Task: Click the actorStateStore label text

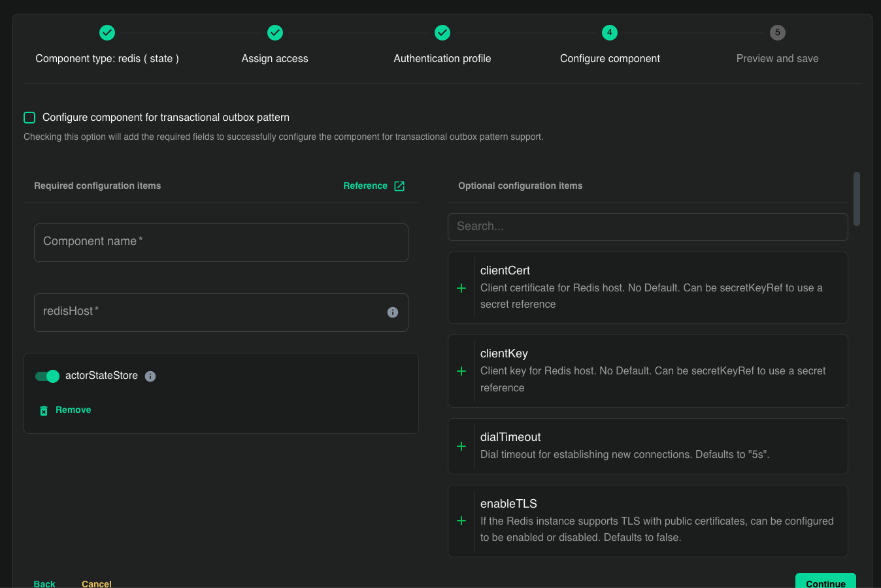Action: [101, 376]
